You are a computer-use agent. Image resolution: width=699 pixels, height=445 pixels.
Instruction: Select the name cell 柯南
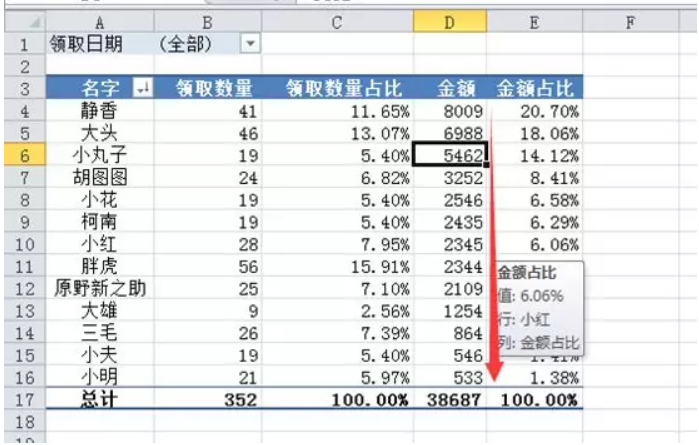tap(100, 222)
